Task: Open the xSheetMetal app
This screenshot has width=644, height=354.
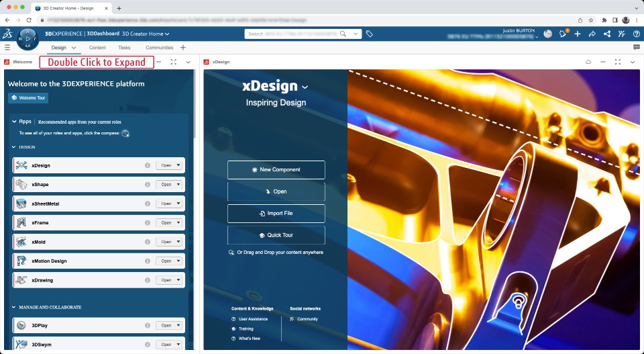Action: pyautogui.click(x=166, y=204)
